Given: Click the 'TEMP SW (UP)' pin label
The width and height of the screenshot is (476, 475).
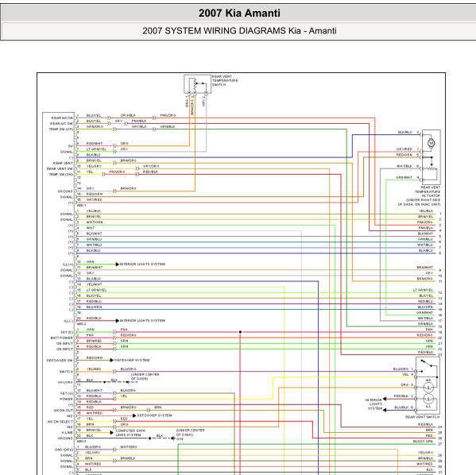Looking at the screenshot, I should click(x=61, y=129).
